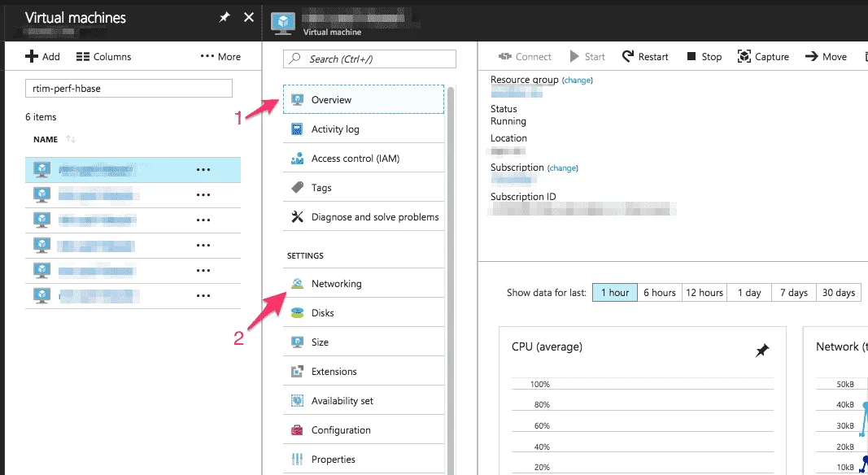Pin the Virtual machines blade
Viewport: 868px width, 475px height.
click(225, 17)
